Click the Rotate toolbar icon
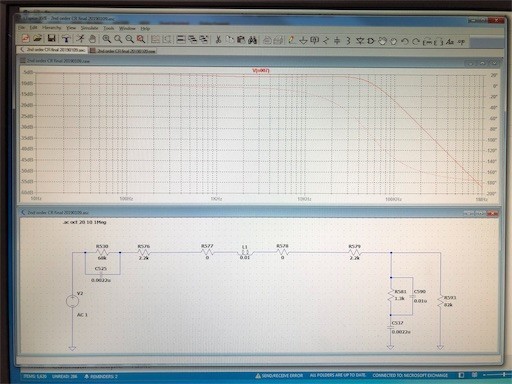 (428, 42)
